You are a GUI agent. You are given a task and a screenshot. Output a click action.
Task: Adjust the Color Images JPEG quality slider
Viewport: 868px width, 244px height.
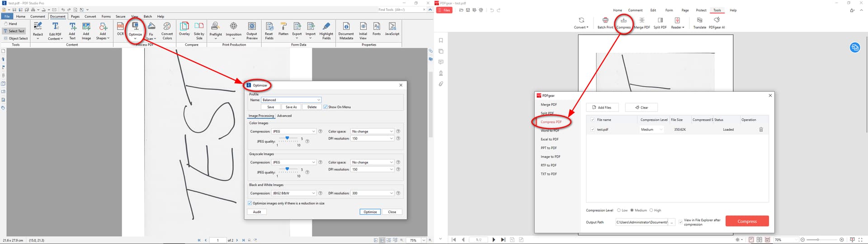point(287,138)
